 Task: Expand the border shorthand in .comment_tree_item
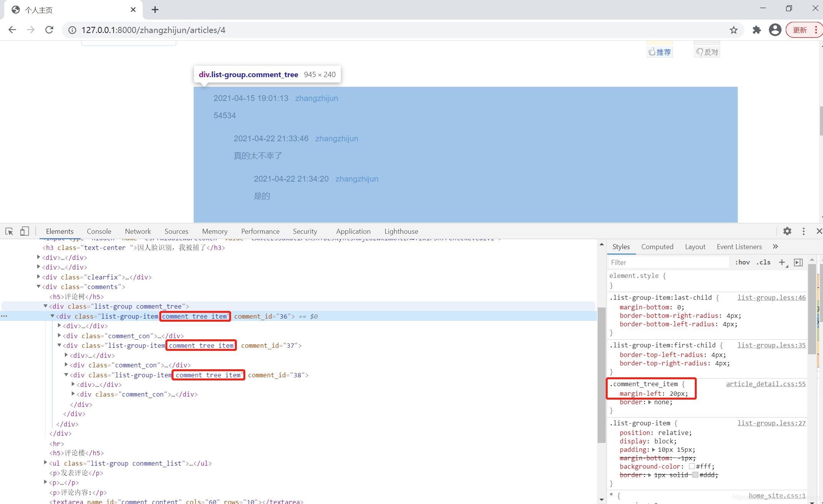[x=649, y=402]
